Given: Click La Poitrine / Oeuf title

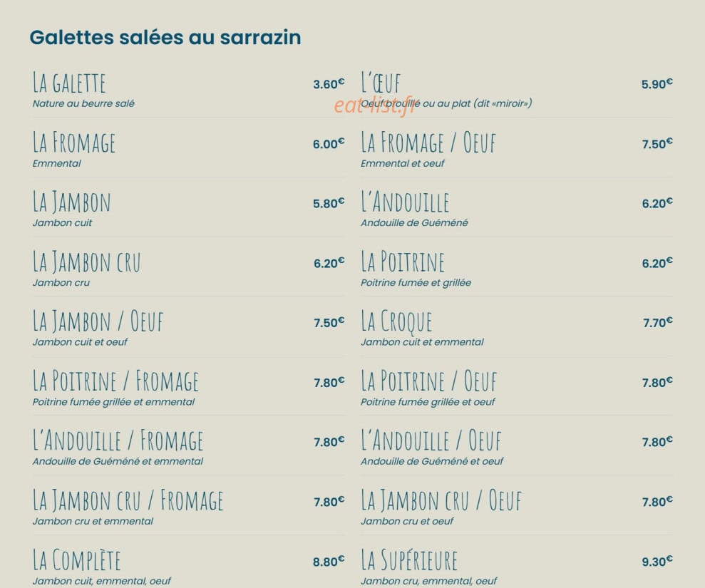Looking at the screenshot, I should tap(428, 381).
